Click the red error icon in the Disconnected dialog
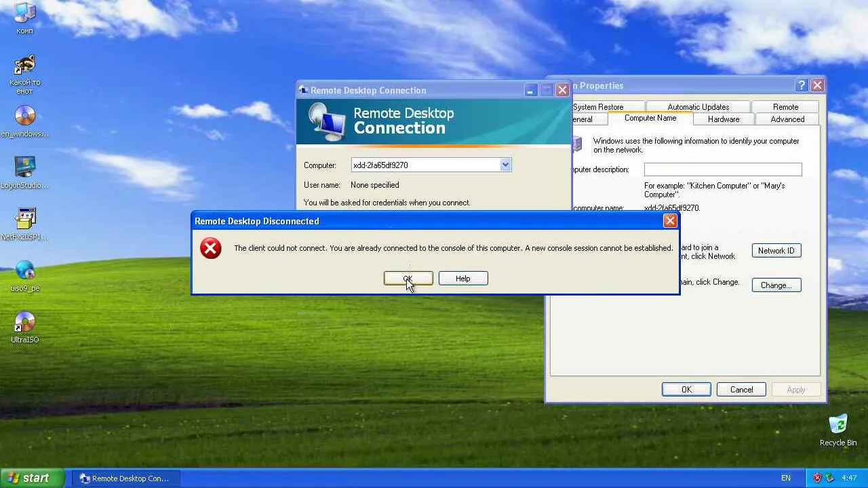 [x=210, y=248]
